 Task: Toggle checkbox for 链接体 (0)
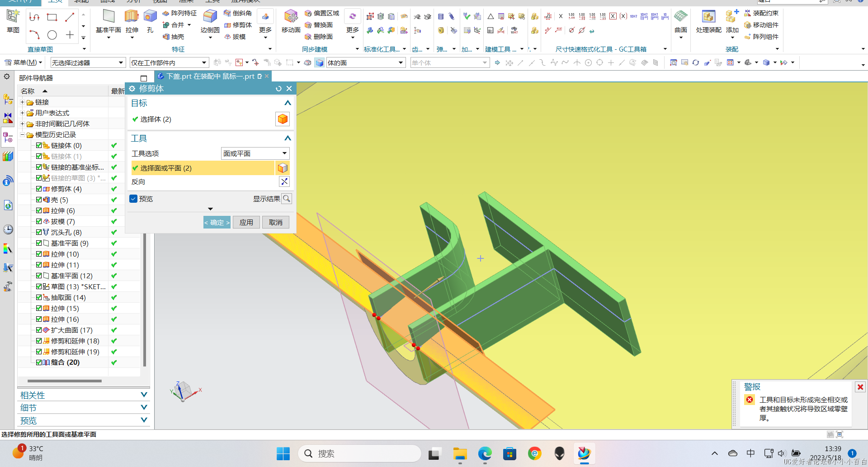(39, 145)
